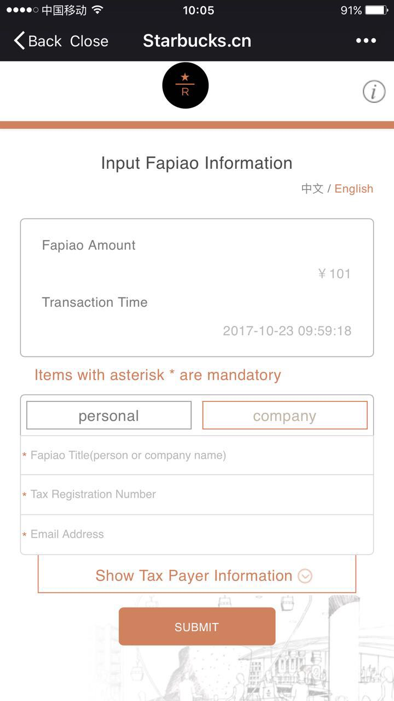Submit the fapiao form
Image resolution: width=394 pixels, height=701 pixels.
(x=197, y=626)
